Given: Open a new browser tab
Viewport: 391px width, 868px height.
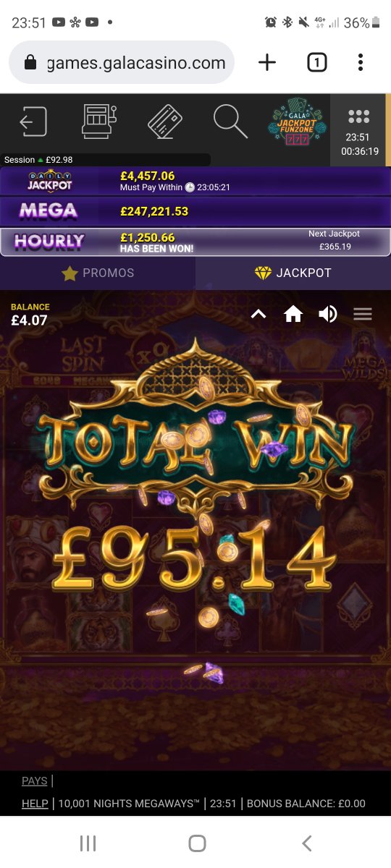Looking at the screenshot, I should pos(267,63).
